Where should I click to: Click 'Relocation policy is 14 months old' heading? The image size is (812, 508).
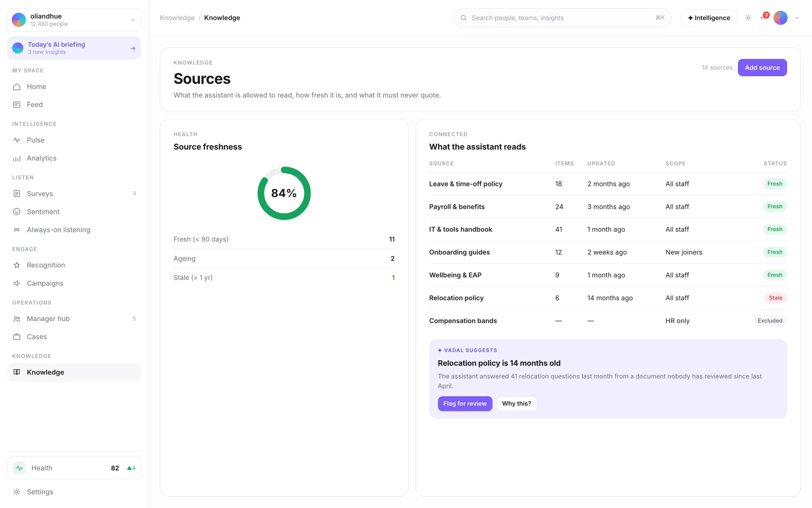tap(499, 363)
